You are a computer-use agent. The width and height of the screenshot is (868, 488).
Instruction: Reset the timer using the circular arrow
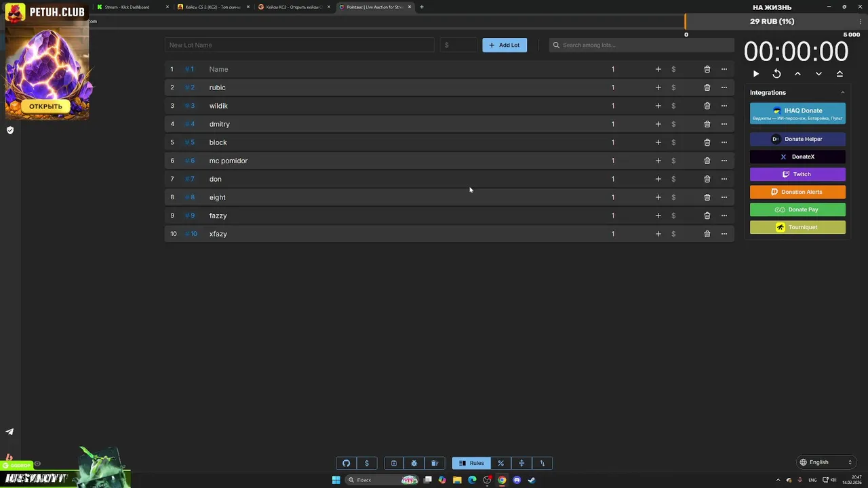pyautogui.click(x=776, y=74)
